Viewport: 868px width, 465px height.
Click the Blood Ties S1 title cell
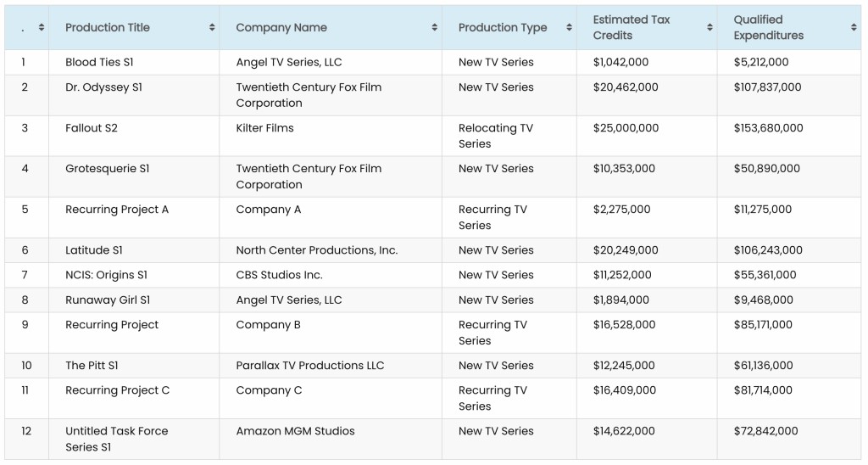click(x=99, y=62)
